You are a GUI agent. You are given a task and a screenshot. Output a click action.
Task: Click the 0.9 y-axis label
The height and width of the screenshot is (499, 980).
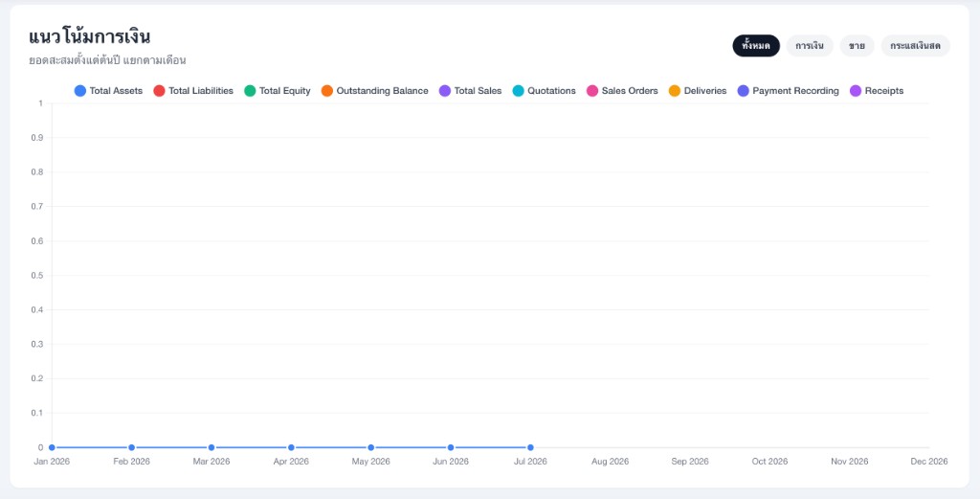pos(37,138)
